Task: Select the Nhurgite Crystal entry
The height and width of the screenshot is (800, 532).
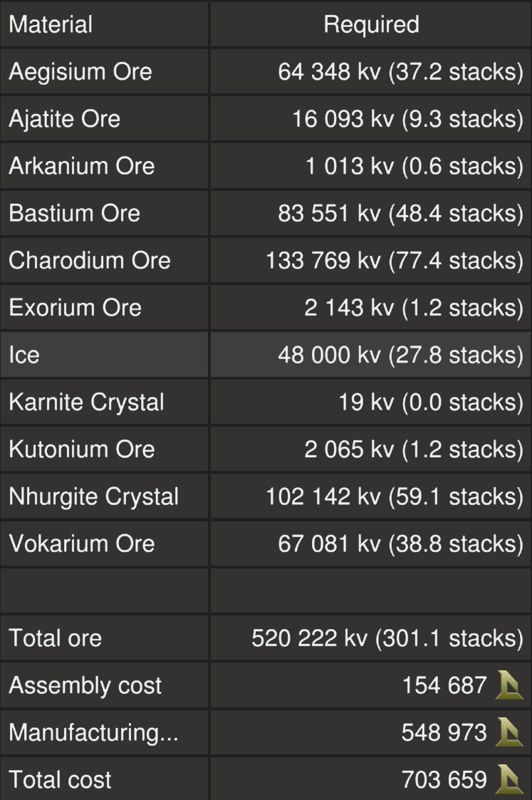Action: (93, 496)
